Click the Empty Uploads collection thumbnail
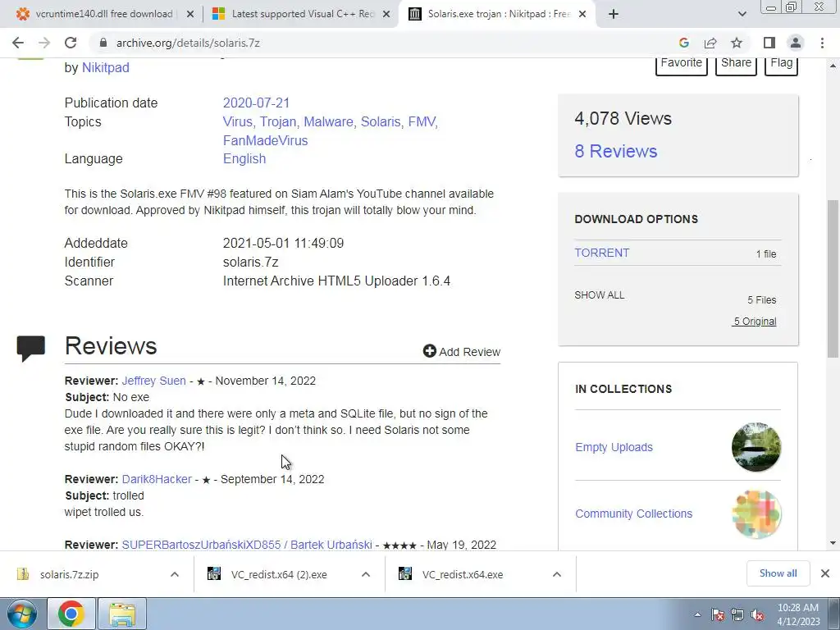The image size is (840, 630). (756, 447)
